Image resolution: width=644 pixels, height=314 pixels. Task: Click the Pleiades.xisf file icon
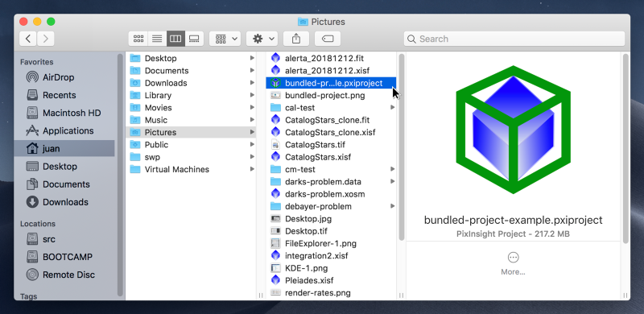click(275, 280)
